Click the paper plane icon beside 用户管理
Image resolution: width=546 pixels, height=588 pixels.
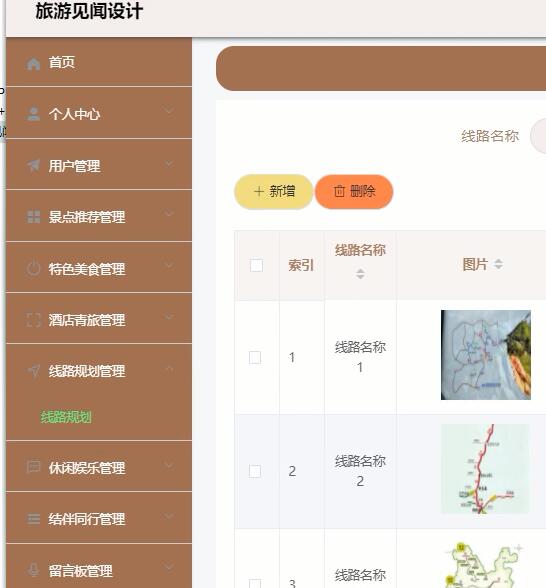click(x=33, y=165)
